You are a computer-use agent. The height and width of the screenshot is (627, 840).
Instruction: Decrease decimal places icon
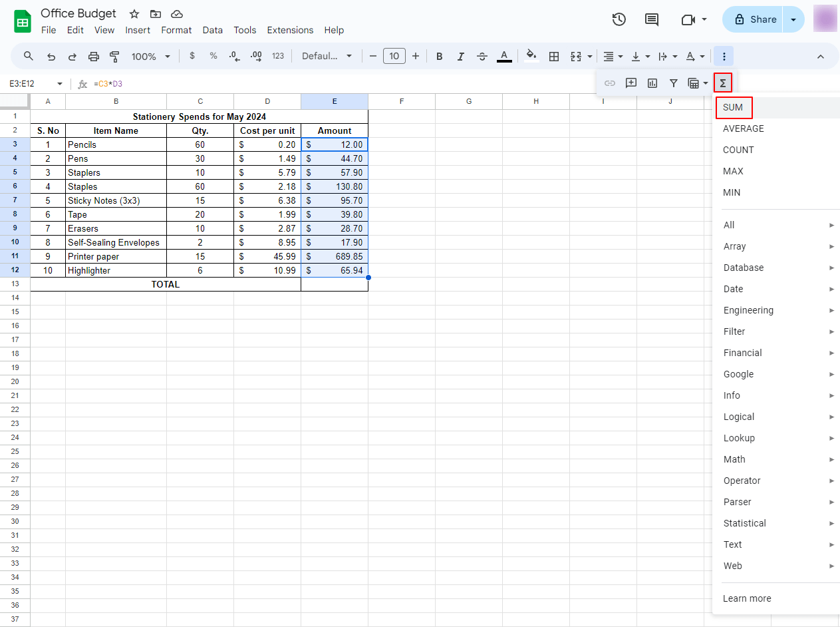click(x=234, y=57)
